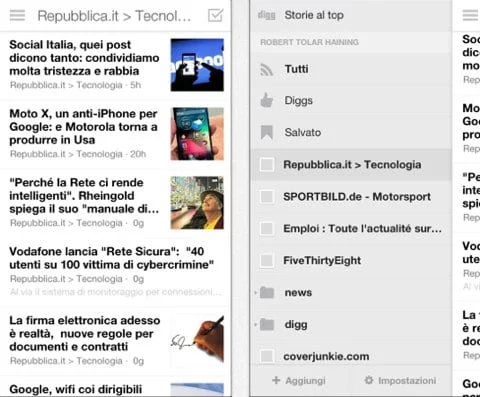480x397 pixels.
Task: Open the "Perché la Rete ci rende intelligenti" article
Action: coord(84,196)
